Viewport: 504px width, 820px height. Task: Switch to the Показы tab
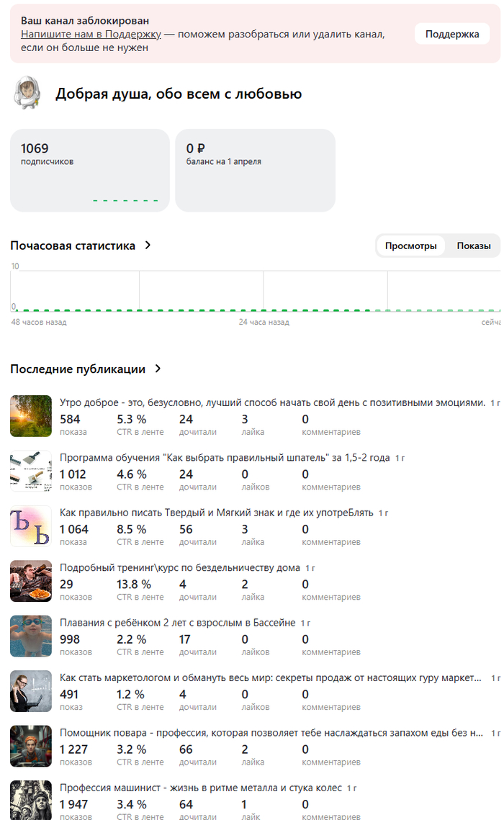coord(474,246)
